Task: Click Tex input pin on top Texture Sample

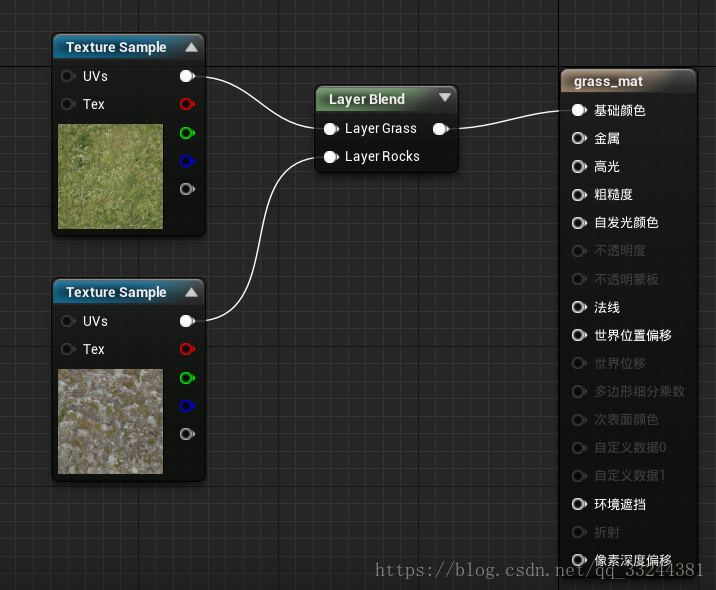Action: [68, 104]
